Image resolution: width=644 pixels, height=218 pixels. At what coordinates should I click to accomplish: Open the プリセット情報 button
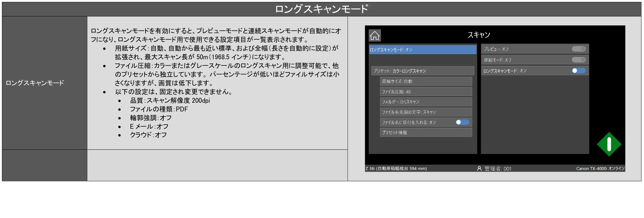426,132
